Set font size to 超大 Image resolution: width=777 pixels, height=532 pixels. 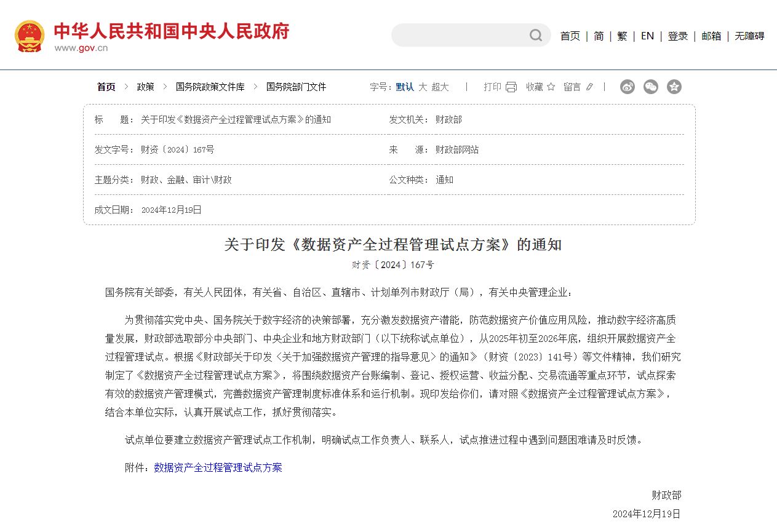click(x=440, y=87)
